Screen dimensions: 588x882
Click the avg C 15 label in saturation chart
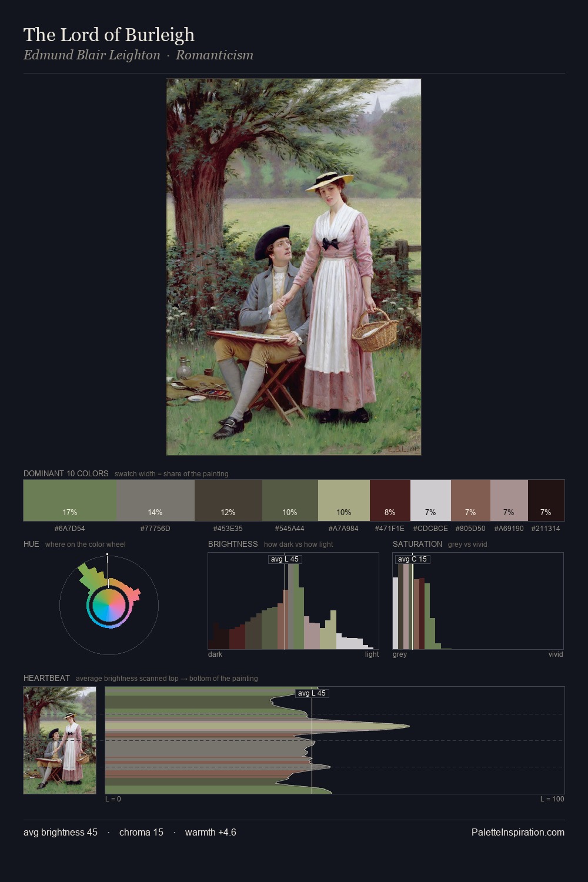[412, 559]
